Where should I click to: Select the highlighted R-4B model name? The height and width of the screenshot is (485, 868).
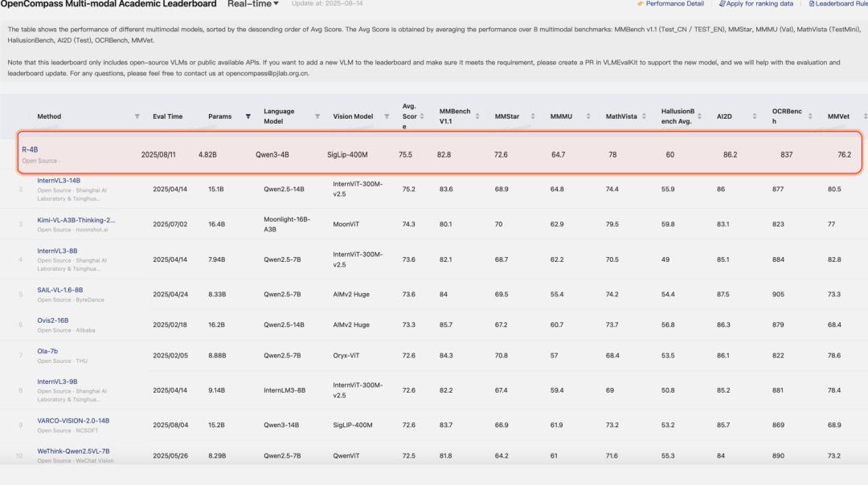30,149
